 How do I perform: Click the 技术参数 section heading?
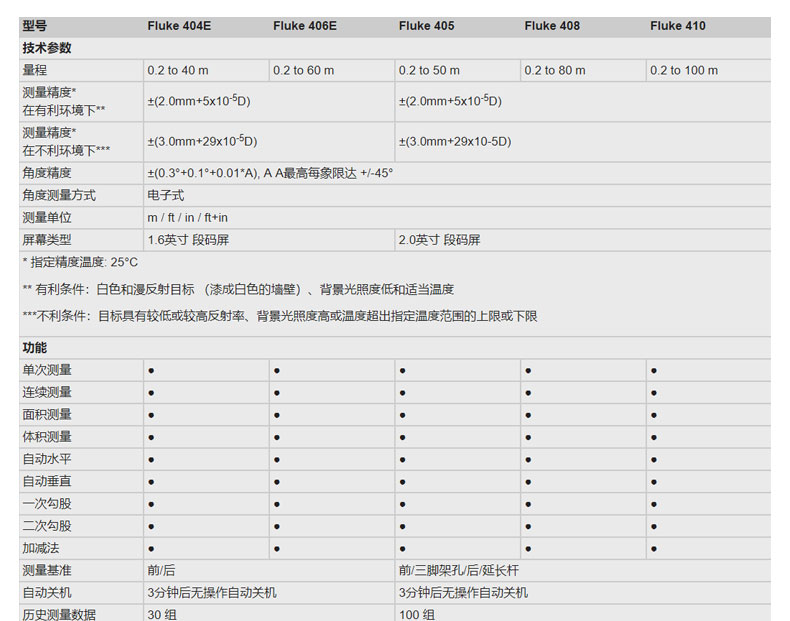(47, 48)
